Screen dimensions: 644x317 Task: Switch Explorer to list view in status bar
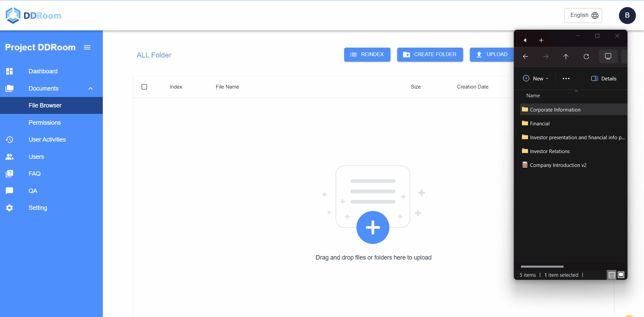[x=612, y=275]
